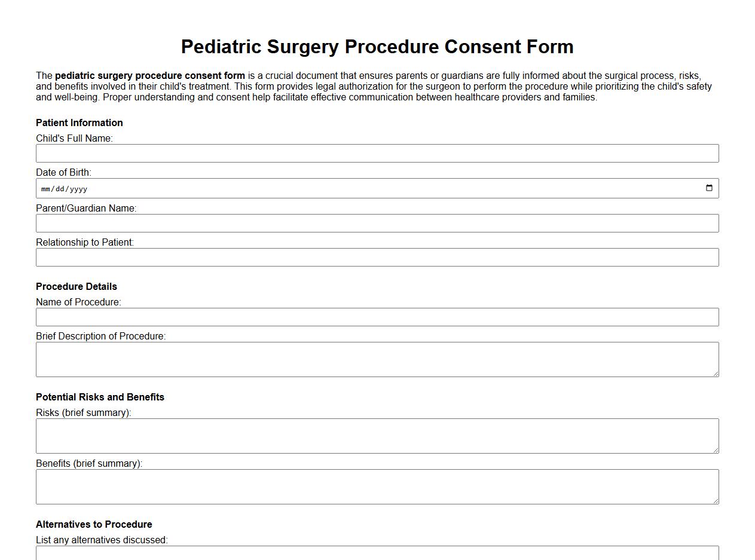Click the Potential Risks and Benefits heading
755x560 pixels.
100,397
